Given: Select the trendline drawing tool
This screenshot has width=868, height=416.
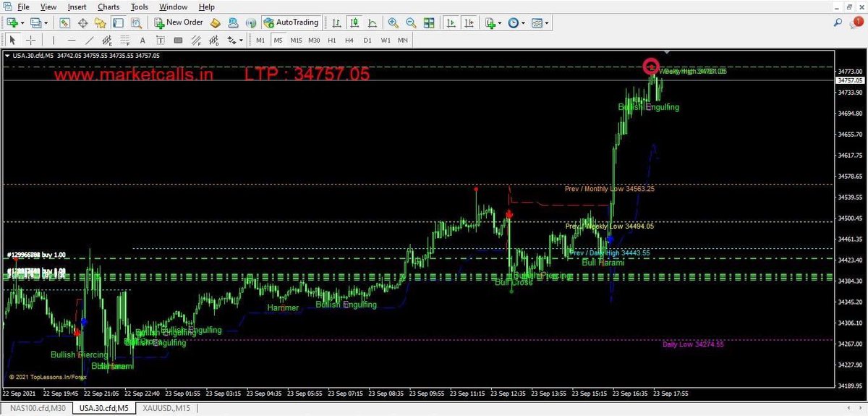Looking at the screenshot, I should point(89,40).
